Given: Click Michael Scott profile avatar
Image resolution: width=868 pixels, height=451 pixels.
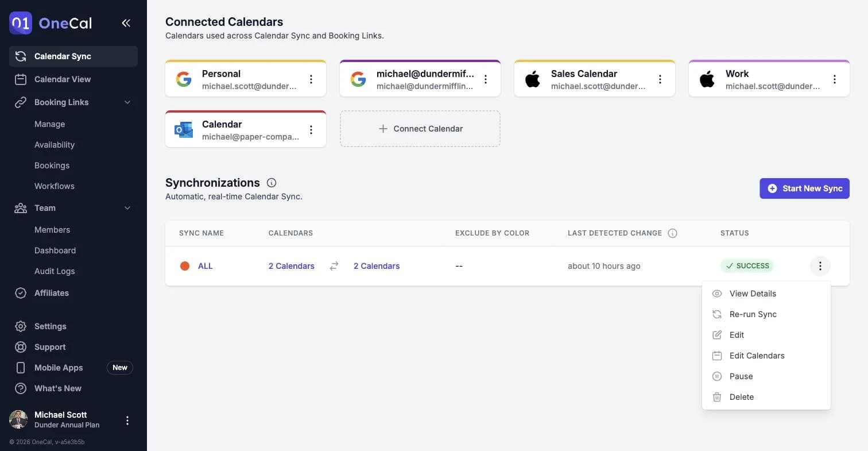Looking at the screenshot, I should coord(18,419).
